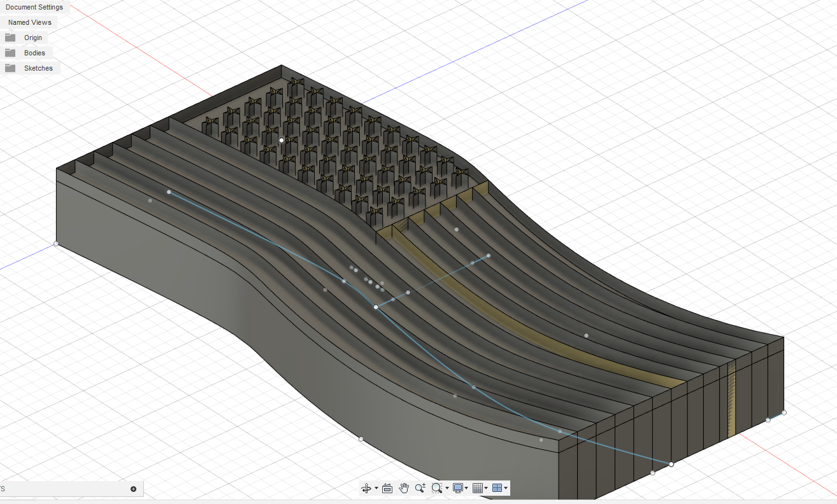Expand the Viewports dropdown arrow
Screen dimensions: 837x504
click(506, 489)
